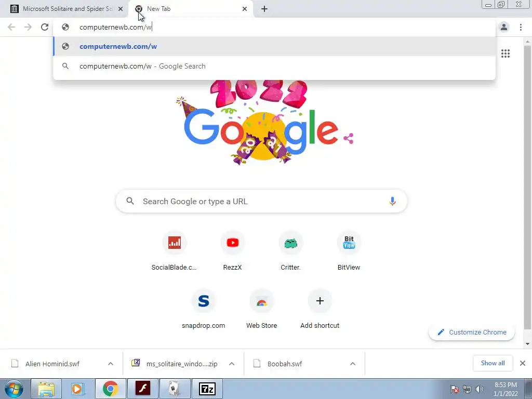The width and height of the screenshot is (532, 399).
Task: Choose the computernewb.com/w URL suggestion
Action: 274,46
